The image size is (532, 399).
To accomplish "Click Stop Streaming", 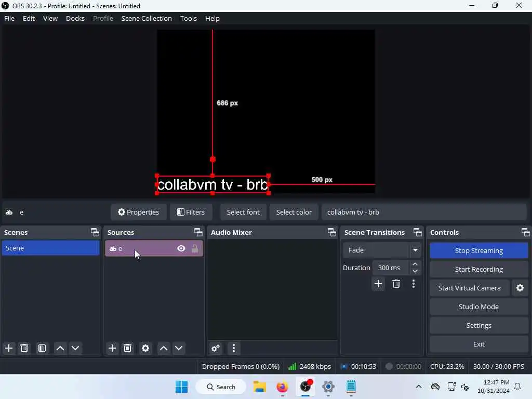I will 478,251.
